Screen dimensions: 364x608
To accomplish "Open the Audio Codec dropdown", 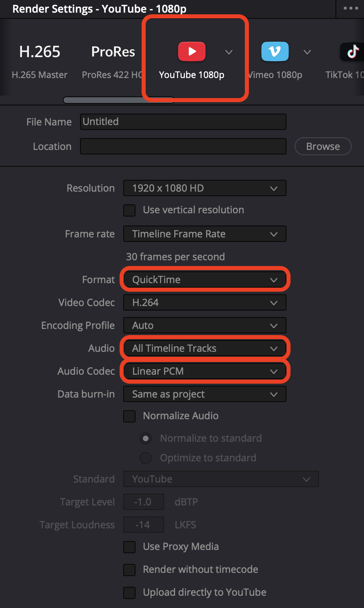I will click(x=204, y=371).
